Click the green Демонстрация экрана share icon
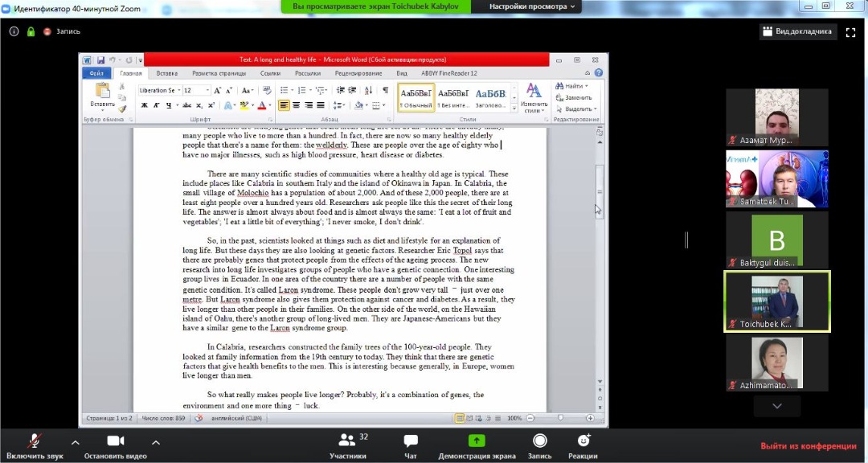 (x=477, y=440)
